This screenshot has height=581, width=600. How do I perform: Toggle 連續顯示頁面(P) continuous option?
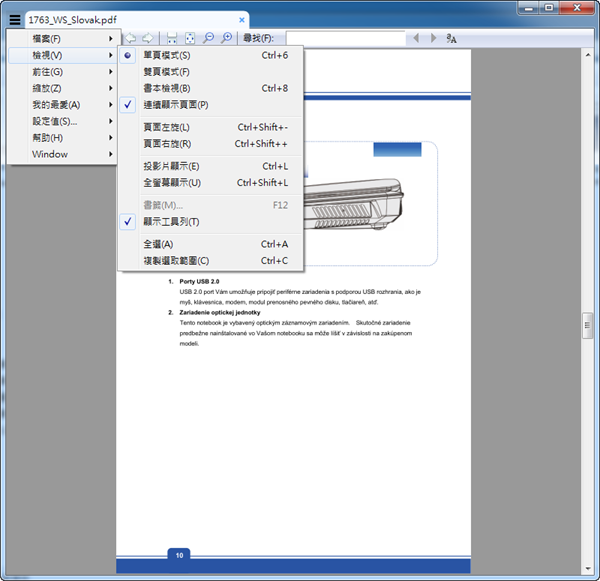coord(210,104)
